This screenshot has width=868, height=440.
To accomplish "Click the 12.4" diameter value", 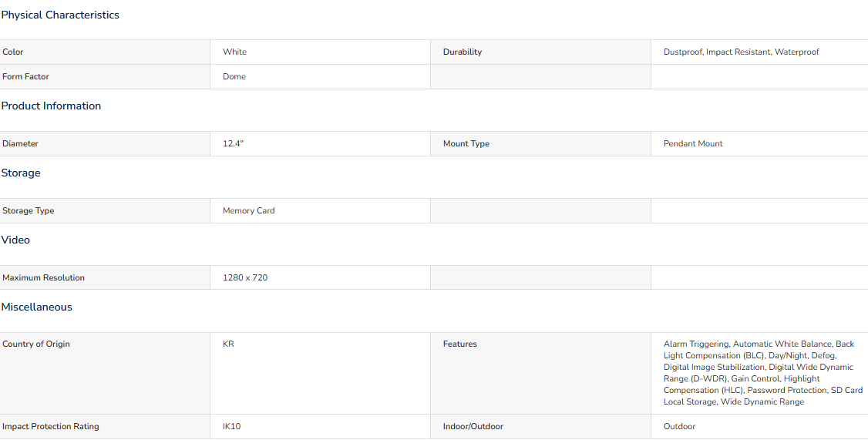I will pyautogui.click(x=233, y=143).
